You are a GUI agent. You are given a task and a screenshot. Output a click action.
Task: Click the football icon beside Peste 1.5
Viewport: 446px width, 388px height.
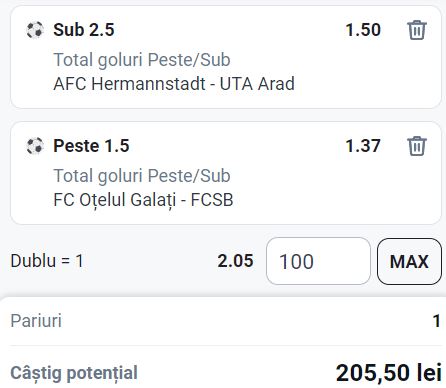(x=35, y=146)
